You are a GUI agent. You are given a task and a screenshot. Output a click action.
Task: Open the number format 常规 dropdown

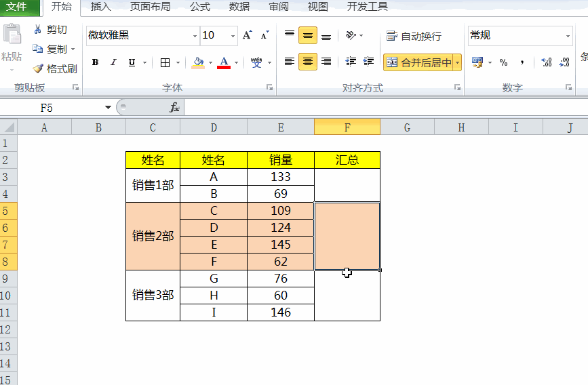568,36
